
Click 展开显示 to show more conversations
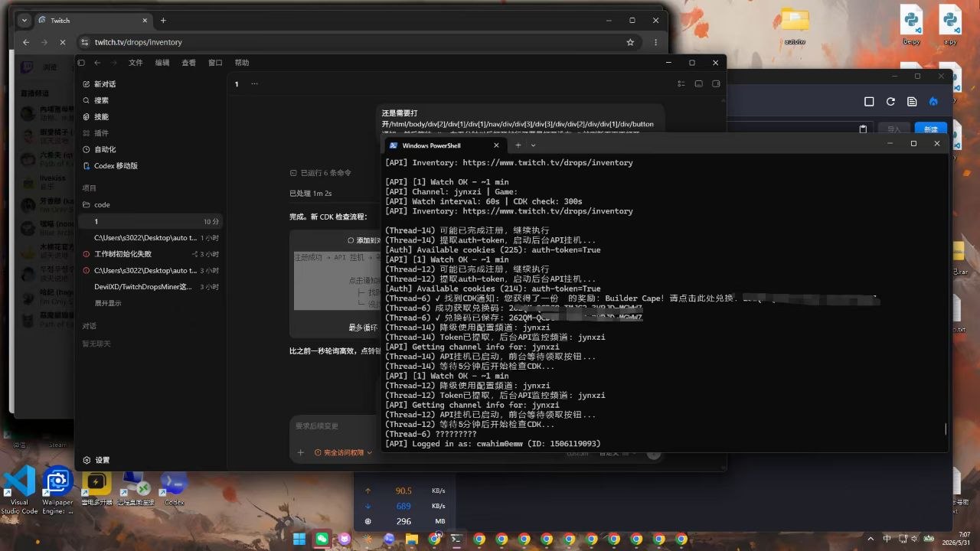(106, 303)
